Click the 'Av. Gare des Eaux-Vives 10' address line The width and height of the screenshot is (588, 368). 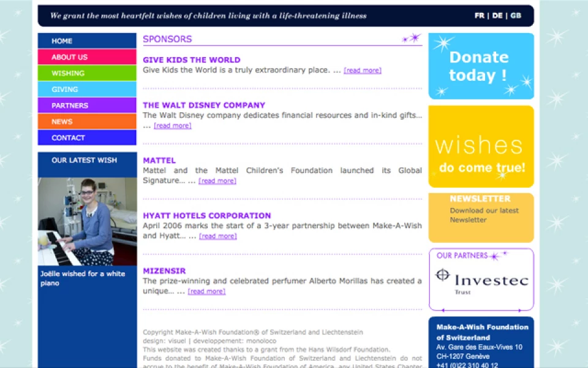click(x=479, y=347)
